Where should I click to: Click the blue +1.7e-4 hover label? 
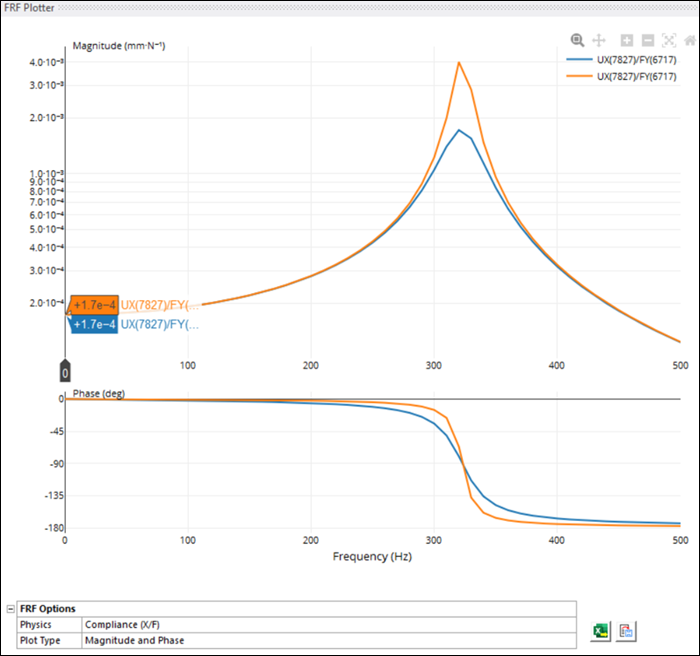(93, 324)
